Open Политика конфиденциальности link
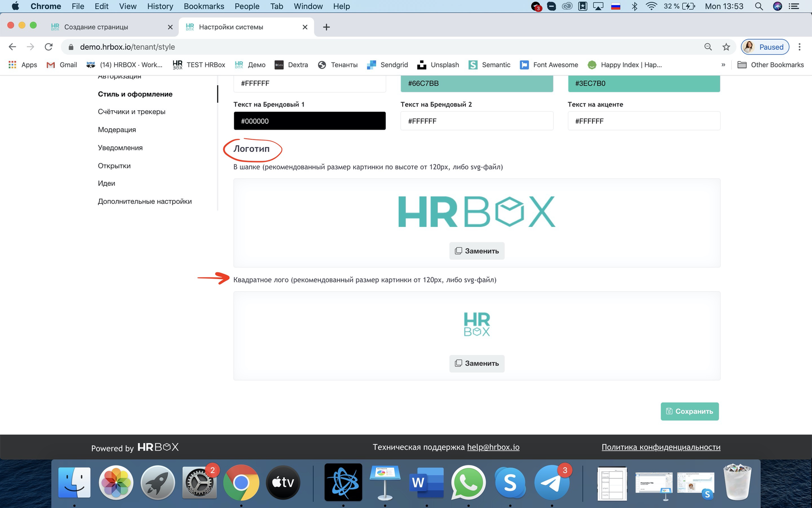Screen dimensions: 812x508 [661, 447]
